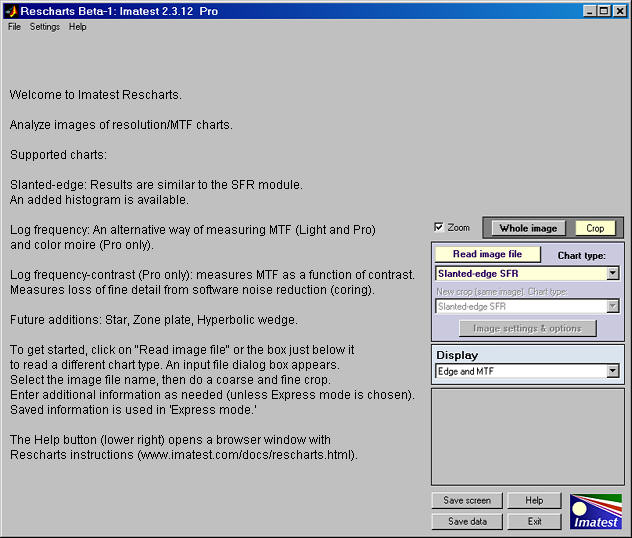The width and height of the screenshot is (632, 538).
Task: Click the empty results panel below Display
Action: click(x=528, y=437)
